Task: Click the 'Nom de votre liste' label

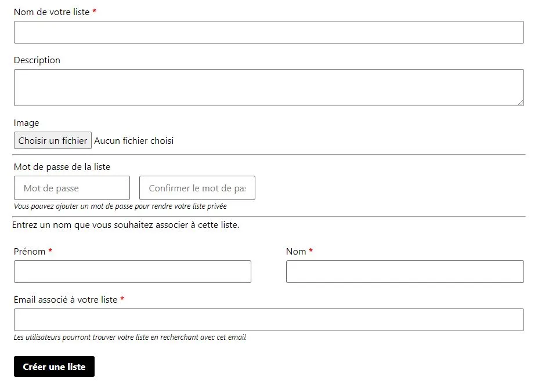Action: pyautogui.click(x=52, y=12)
